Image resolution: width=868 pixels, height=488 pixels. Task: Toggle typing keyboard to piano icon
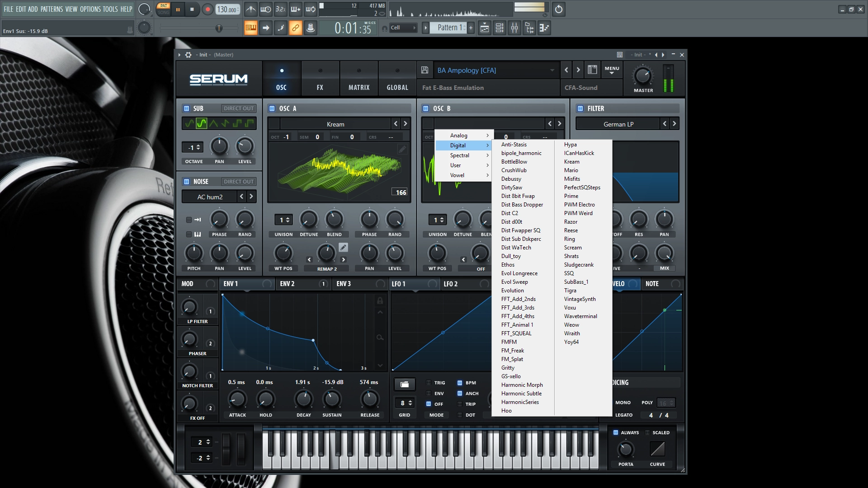[x=251, y=28]
